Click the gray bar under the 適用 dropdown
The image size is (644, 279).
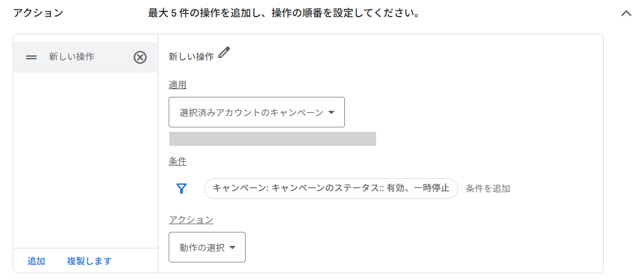(272, 139)
